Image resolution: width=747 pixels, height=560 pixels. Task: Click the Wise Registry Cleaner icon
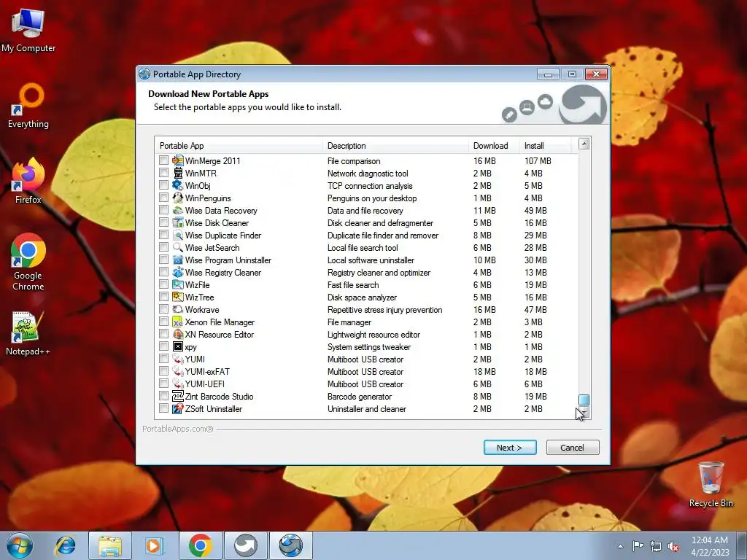(x=178, y=272)
